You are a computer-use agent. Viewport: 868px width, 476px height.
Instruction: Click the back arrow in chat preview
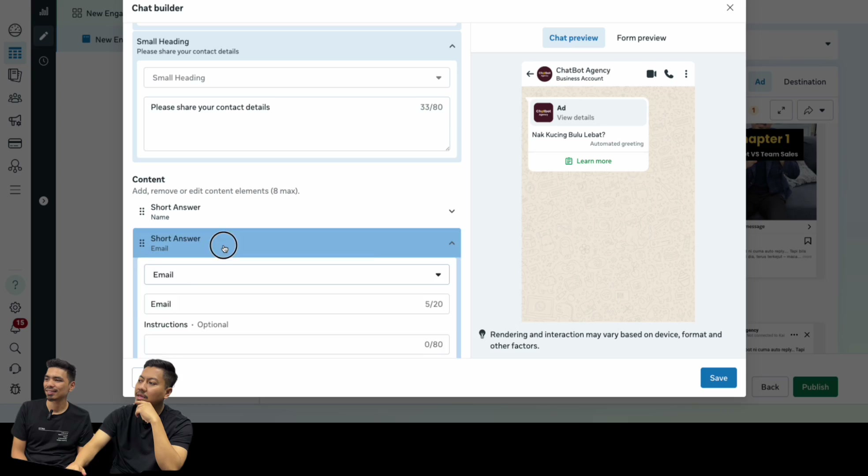[x=530, y=74]
